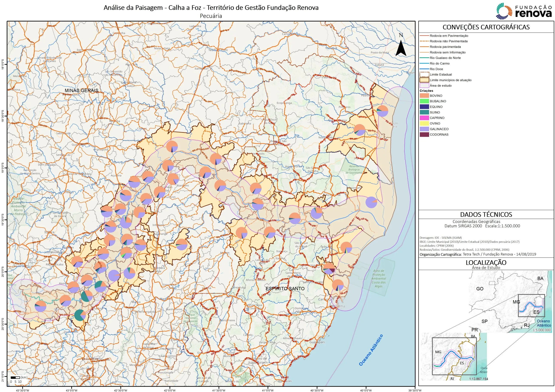
Task: Click the northernmost coastal pie chart
Action: (x=382, y=111)
